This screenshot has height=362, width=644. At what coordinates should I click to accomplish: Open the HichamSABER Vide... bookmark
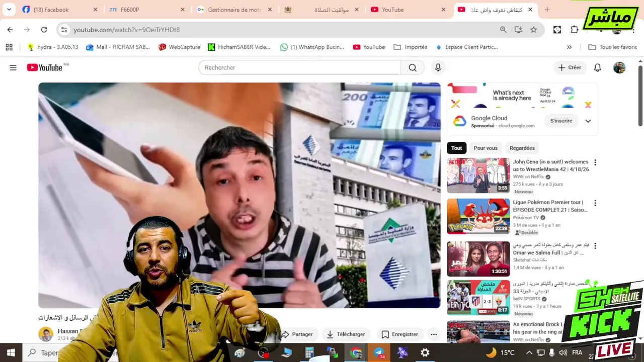(239, 47)
